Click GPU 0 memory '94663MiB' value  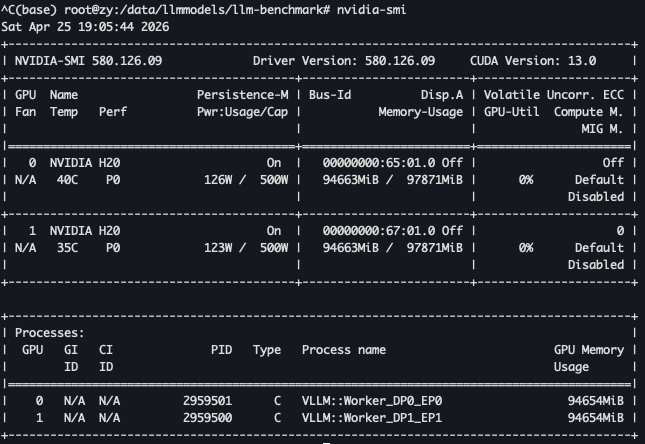click(x=350, y=180)
